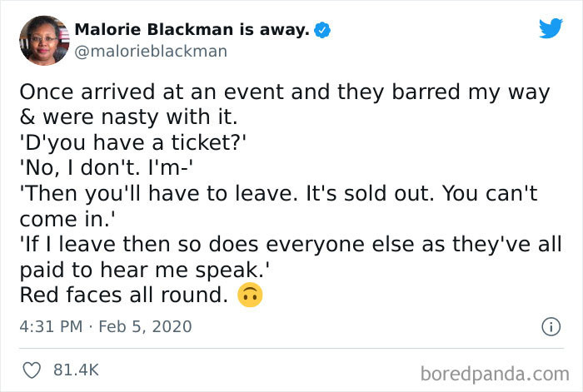Open the tweet info icon
The width and height of the screenshot is (583, 392).
click(551, 327)
